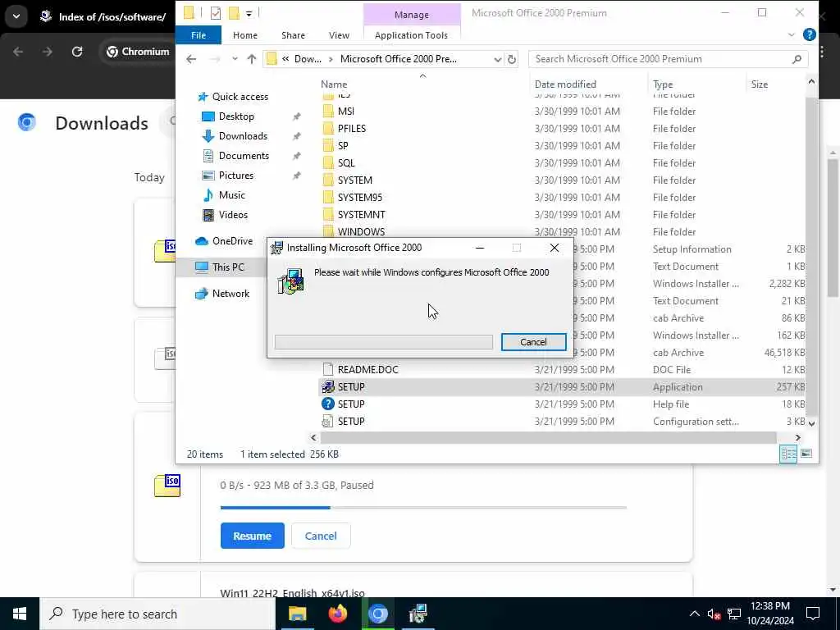Open the Home ribbon tab
The width and height of the screenshot is (840, 630).
[244, 35]
